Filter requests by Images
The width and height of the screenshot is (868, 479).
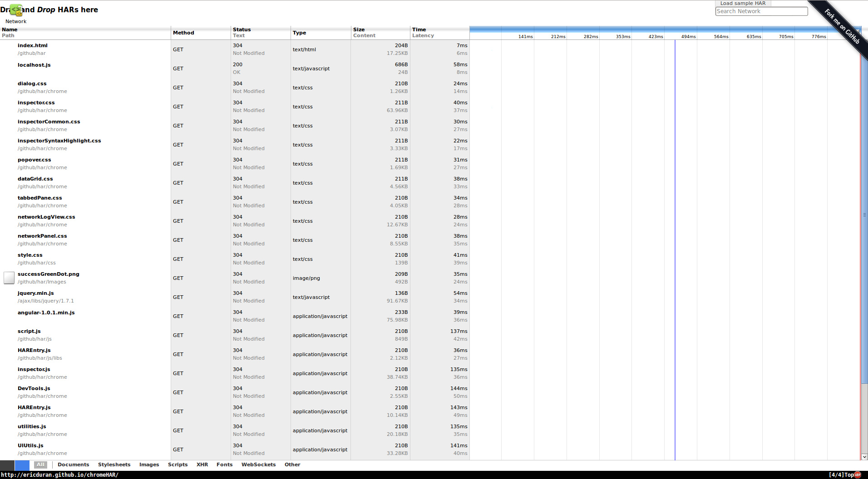point(149,464)
